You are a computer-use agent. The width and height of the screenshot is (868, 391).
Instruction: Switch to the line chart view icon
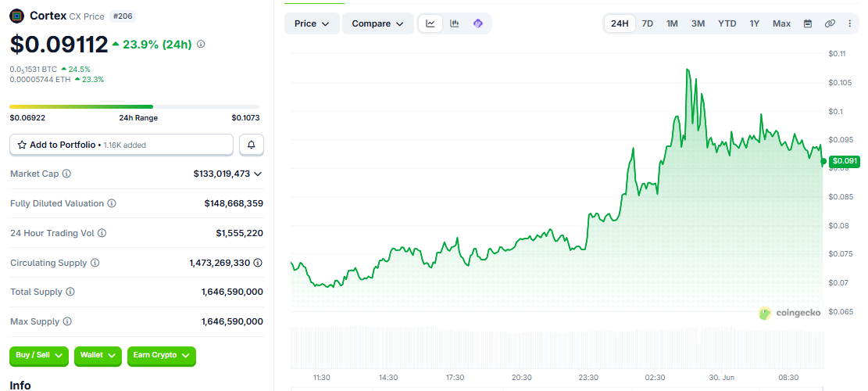click(430, 23)
